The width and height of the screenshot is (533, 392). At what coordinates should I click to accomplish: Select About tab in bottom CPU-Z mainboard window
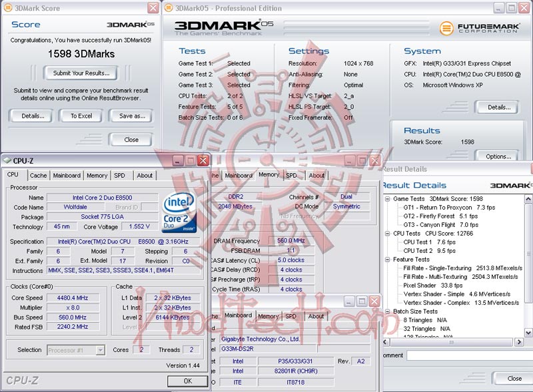[x=316, y=316]
